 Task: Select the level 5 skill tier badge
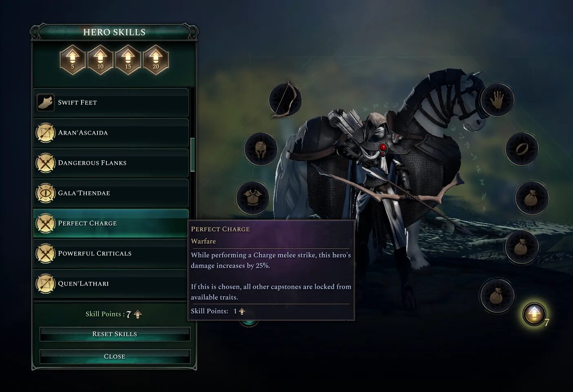pyautogui.click(x=73, y=60)
